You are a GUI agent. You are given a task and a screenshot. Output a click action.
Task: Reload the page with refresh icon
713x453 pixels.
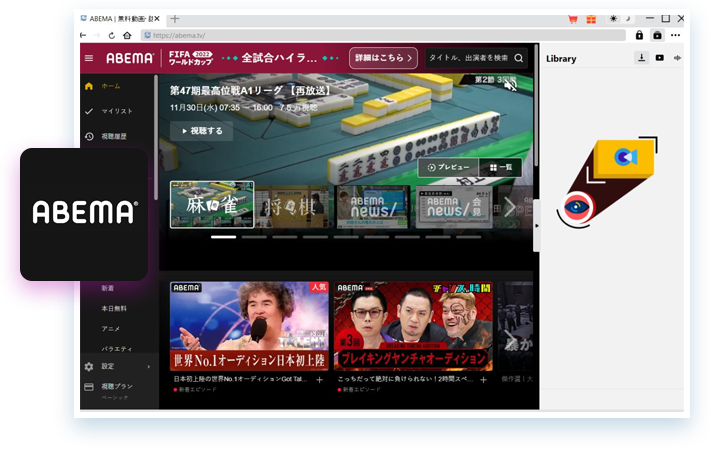pyautogui.click(x=111, y=35)
